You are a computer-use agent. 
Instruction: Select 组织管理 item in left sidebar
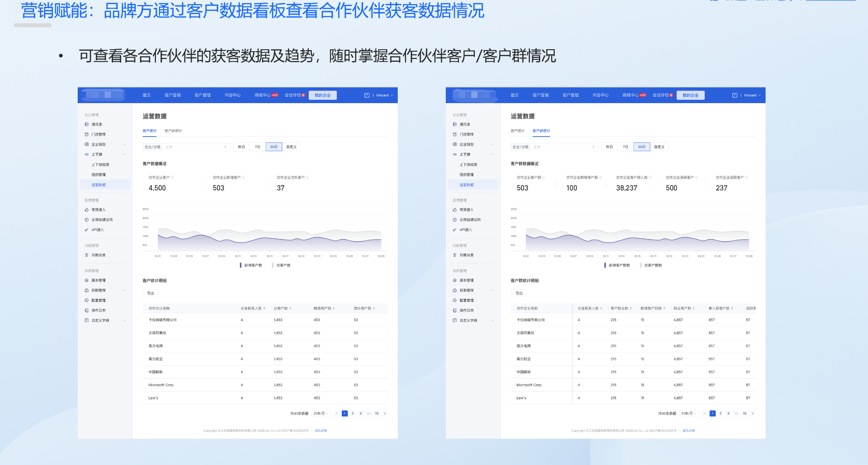[x=98, y=175]
